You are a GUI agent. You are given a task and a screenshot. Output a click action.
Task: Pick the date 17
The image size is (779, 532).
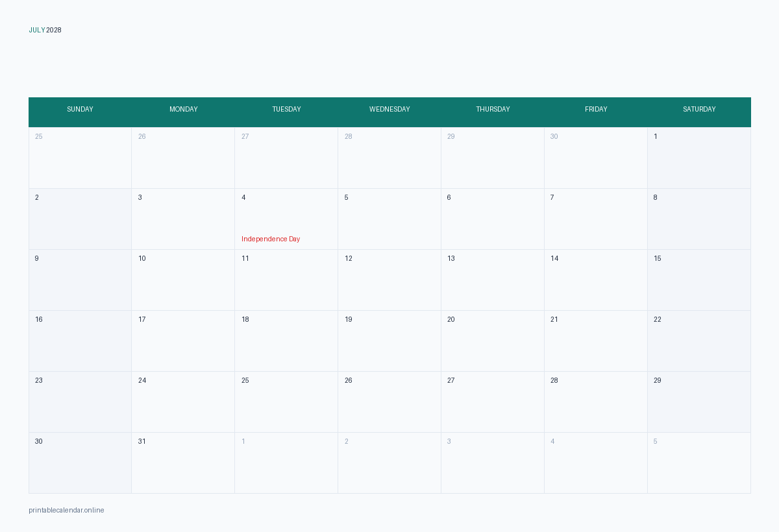183,341
